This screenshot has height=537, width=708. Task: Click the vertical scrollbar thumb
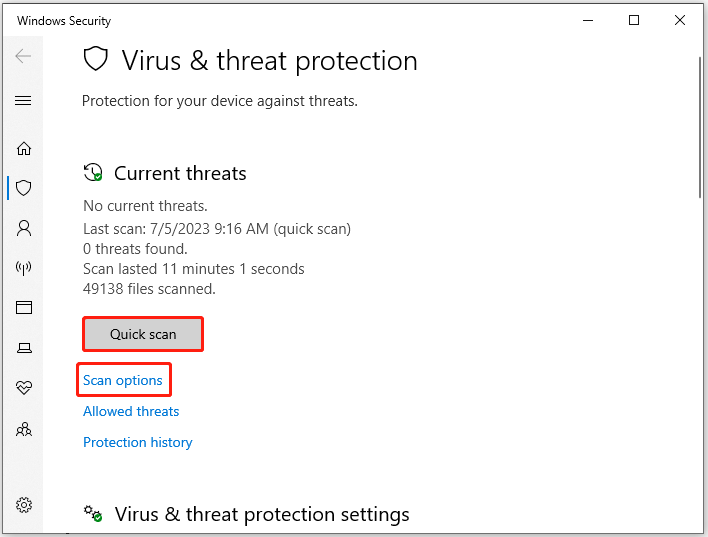tap(700, 127)
